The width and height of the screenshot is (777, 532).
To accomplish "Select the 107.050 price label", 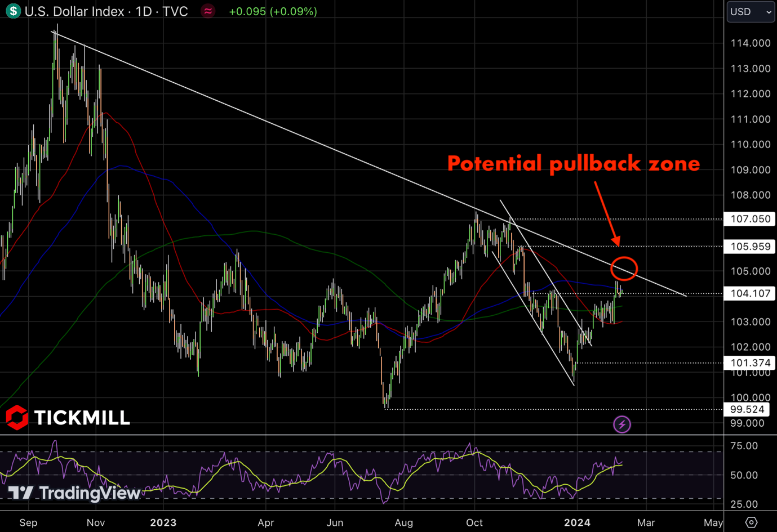I will click(x=750, y=219).
